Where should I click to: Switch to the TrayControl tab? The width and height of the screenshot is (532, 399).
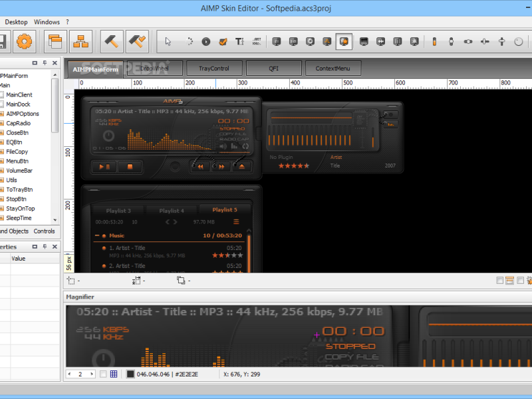tap(214, 68)
